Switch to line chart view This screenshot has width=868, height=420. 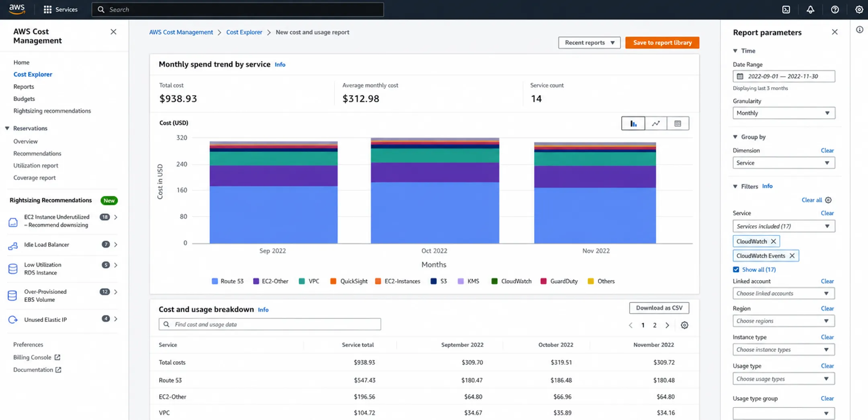pyautogui.click(x=656, y=124)
